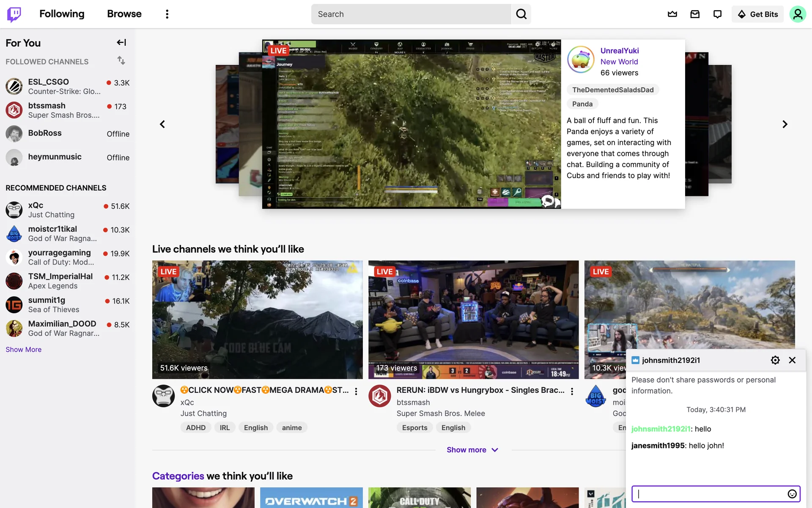Open the user profile avatar menu
812x508 pixels.
click(797, 14)
